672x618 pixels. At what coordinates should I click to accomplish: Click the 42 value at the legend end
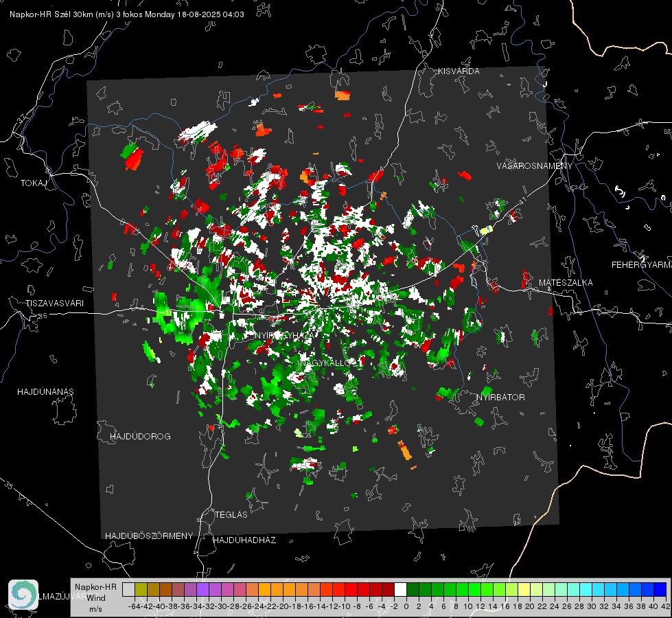click(665, 606)
